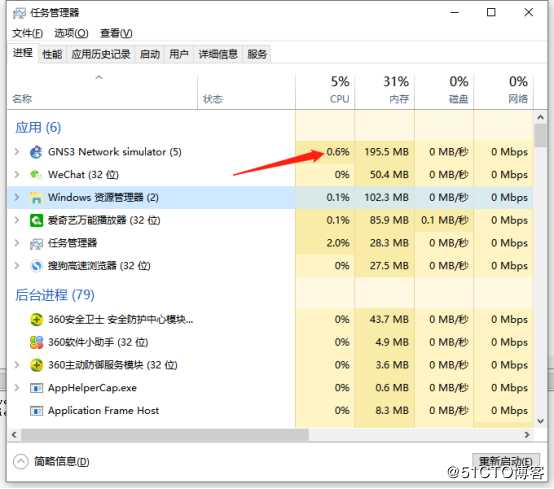Click the 简略信息(D) link
Viewport: 554px width, 489px height.
pyautogui.click(x=61, y=461)
